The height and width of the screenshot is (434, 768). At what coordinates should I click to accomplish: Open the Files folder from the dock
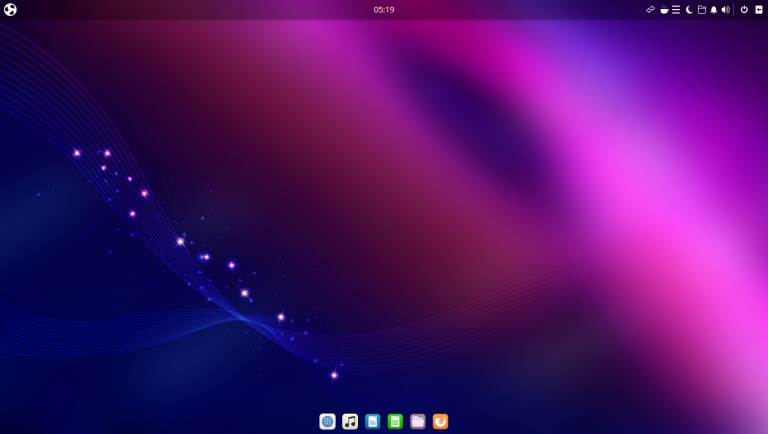click(418, 421)
